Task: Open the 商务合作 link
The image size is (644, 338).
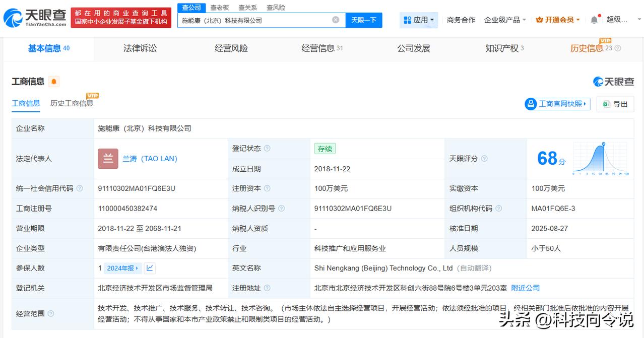Action: tap(461, 20)
